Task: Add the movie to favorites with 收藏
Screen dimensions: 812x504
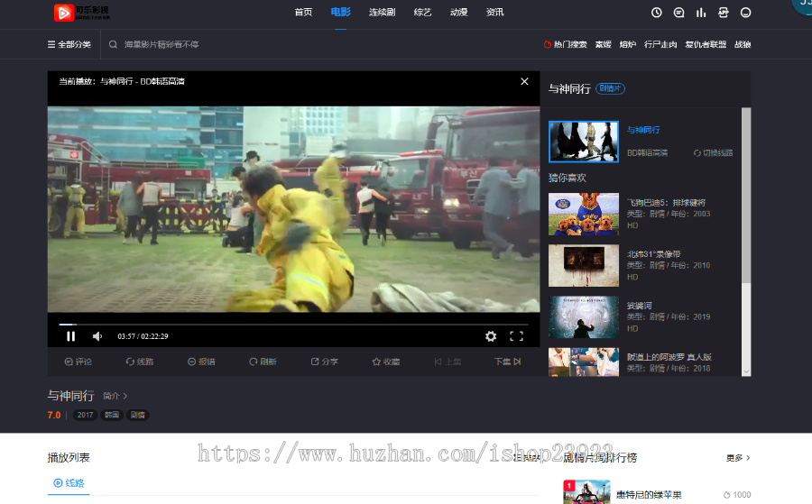Action: click(386, 362)
